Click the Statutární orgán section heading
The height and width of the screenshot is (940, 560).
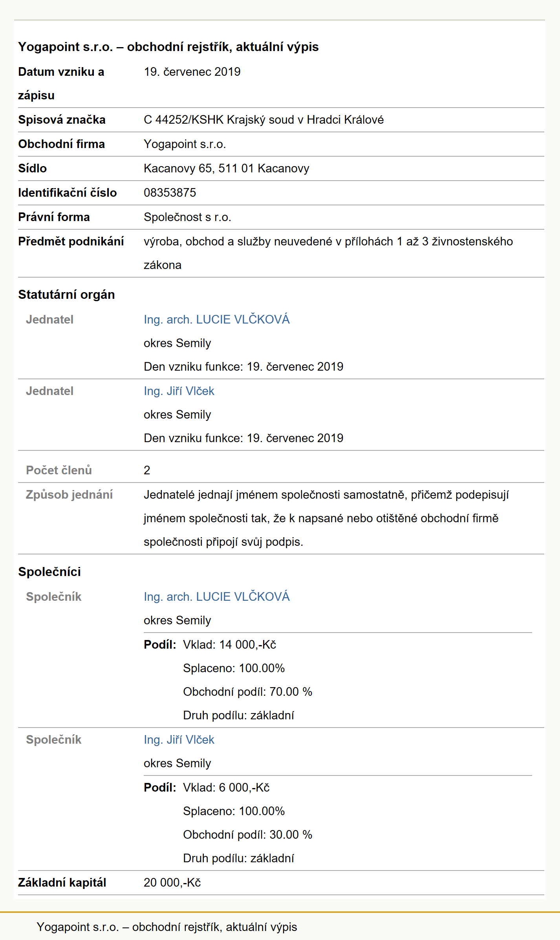pyautogui.click(x=66, y=294)
